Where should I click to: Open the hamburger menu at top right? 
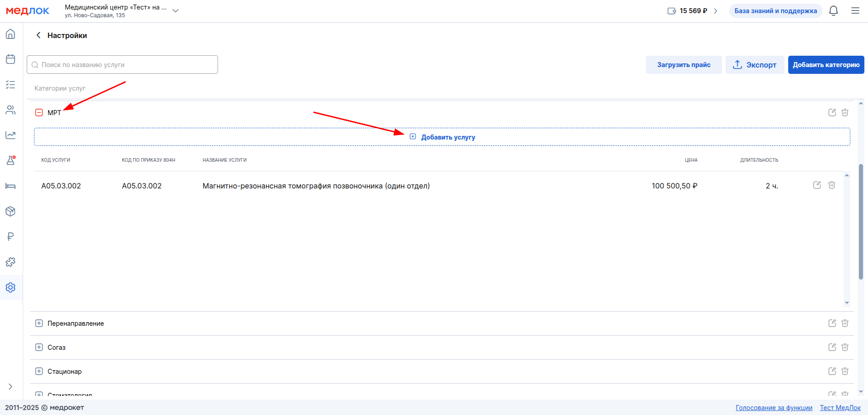point(855,11)
